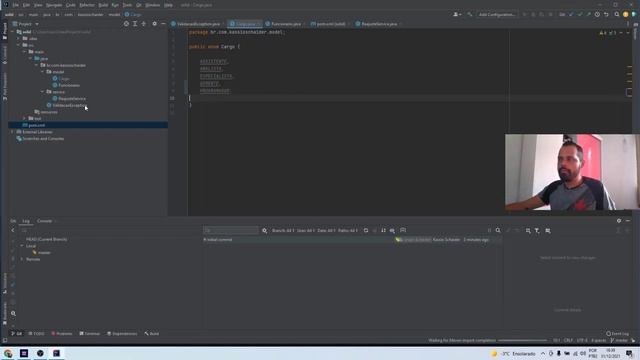640x360 pixels.
Task: Select pom.xml in project tree
Action: pyautogui.click(x=37, y=125)
